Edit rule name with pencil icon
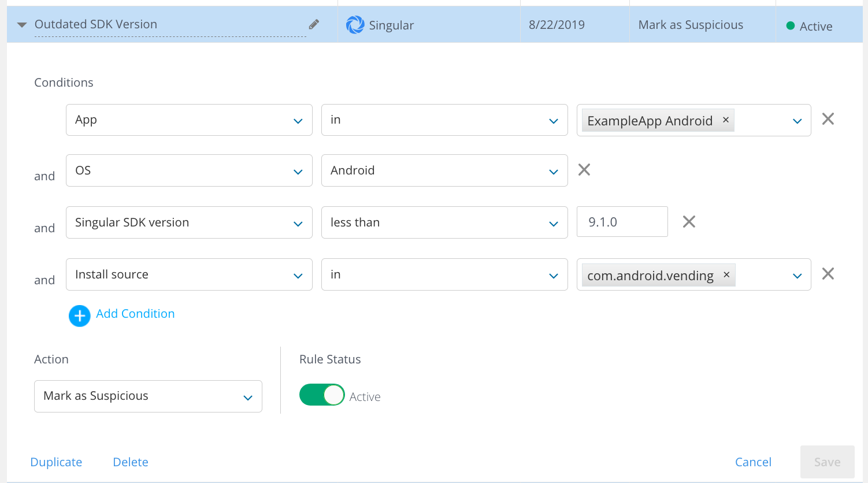This screenshot has width=868, height=483. point(314,24)
